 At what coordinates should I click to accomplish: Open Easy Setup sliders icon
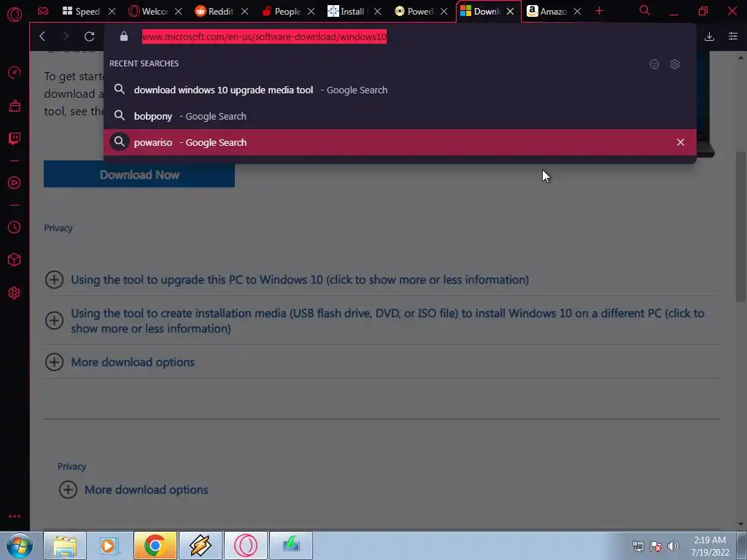click(x=733, y=36)
